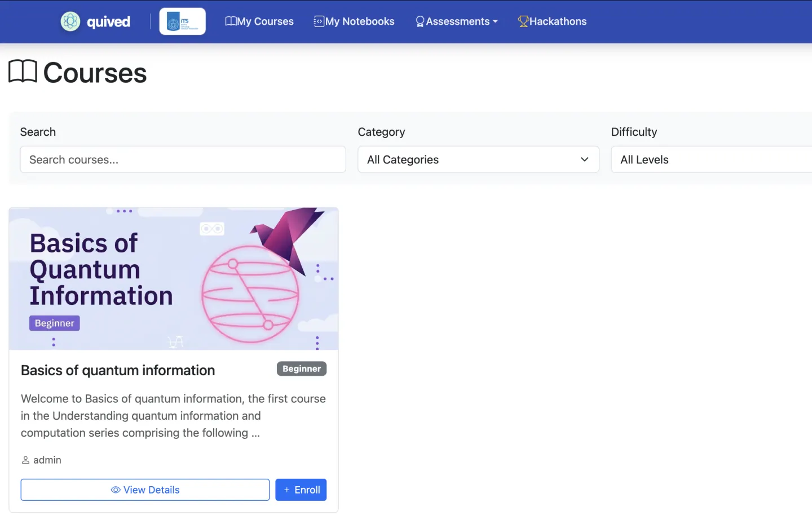
Task: Click the quived atom logo icon
Action: 70,21
